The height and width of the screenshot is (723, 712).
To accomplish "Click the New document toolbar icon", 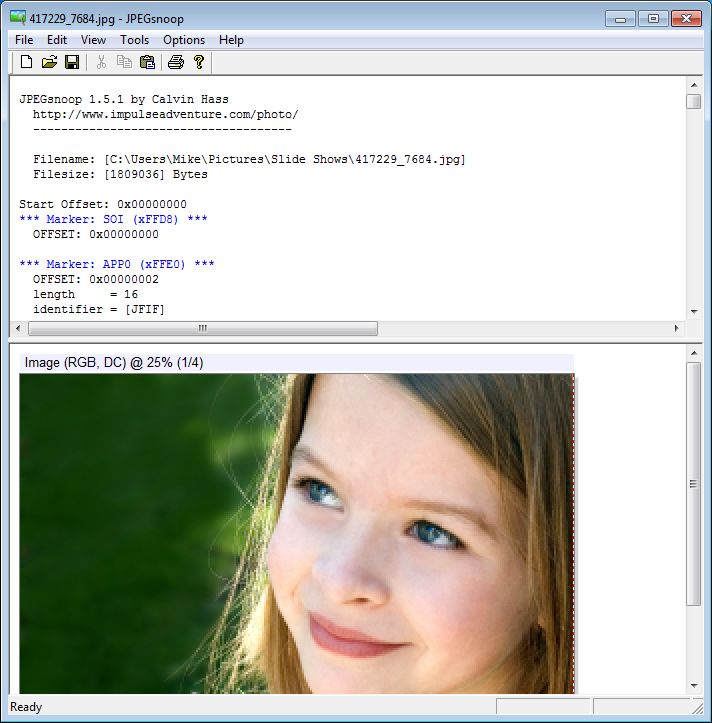I will 26,62.
